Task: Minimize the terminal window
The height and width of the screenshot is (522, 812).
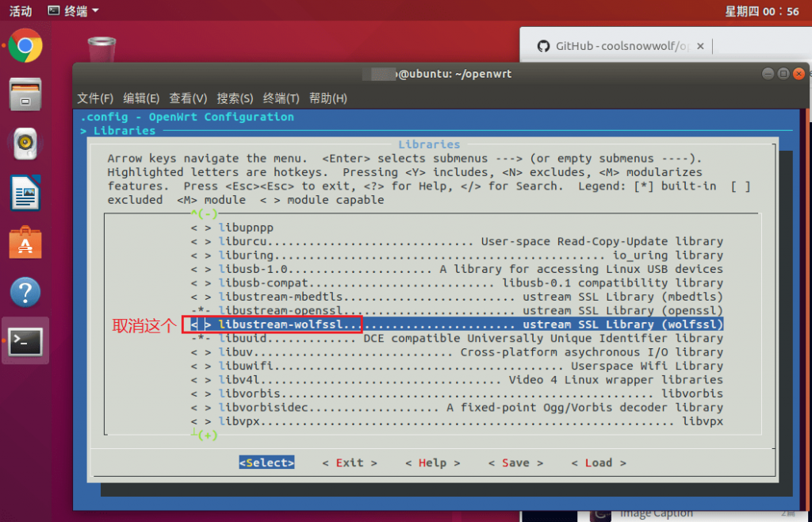Action: [x=768, y=74]
